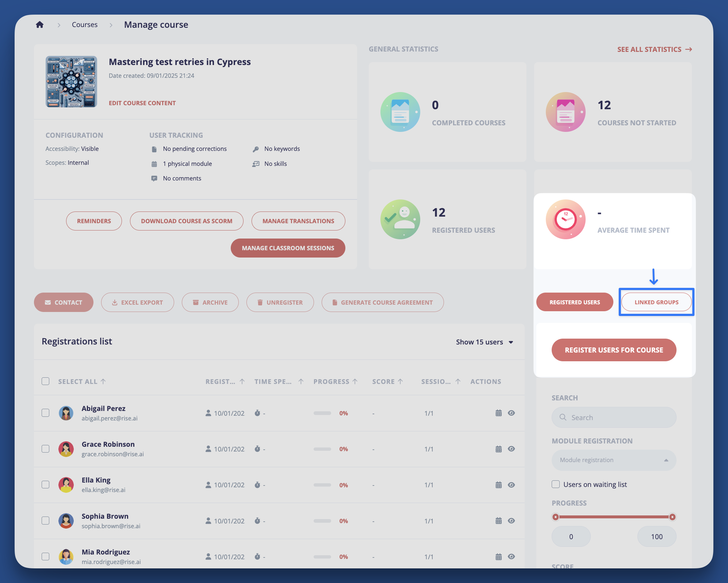The image size is (728, 583).
Task: Click Ella King avatar
Action: (66, 484)
